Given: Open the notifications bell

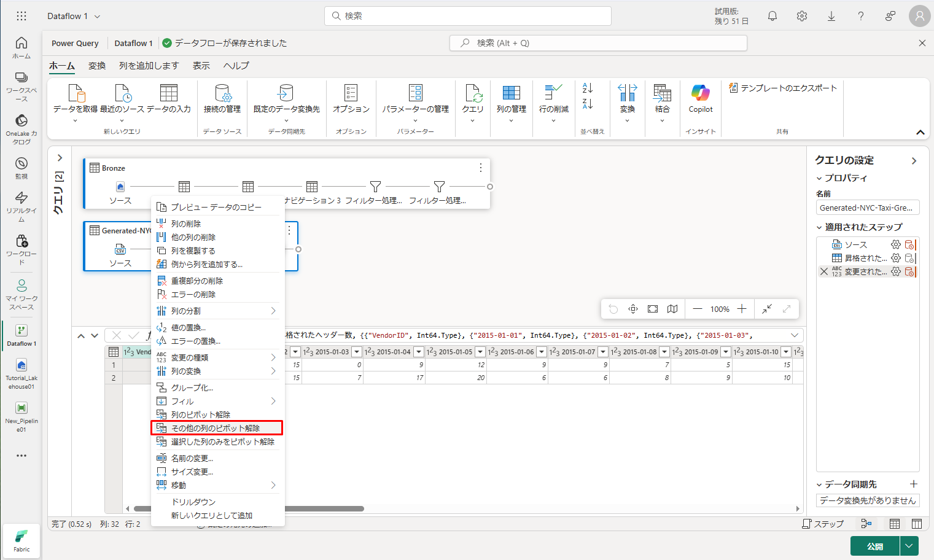Looking at the screenshot, I should pyautogui.click(x=772, y=16).
